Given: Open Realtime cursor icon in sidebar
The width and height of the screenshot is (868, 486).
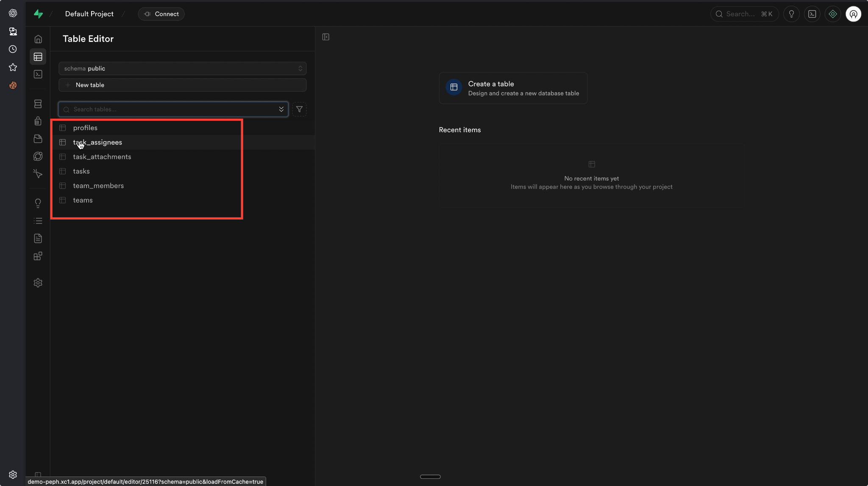Looking at the screenshot, I should (38, 174).
